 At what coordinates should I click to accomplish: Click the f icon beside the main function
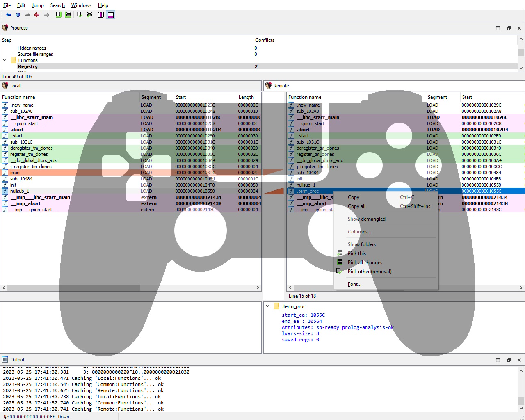pos(5,173)
